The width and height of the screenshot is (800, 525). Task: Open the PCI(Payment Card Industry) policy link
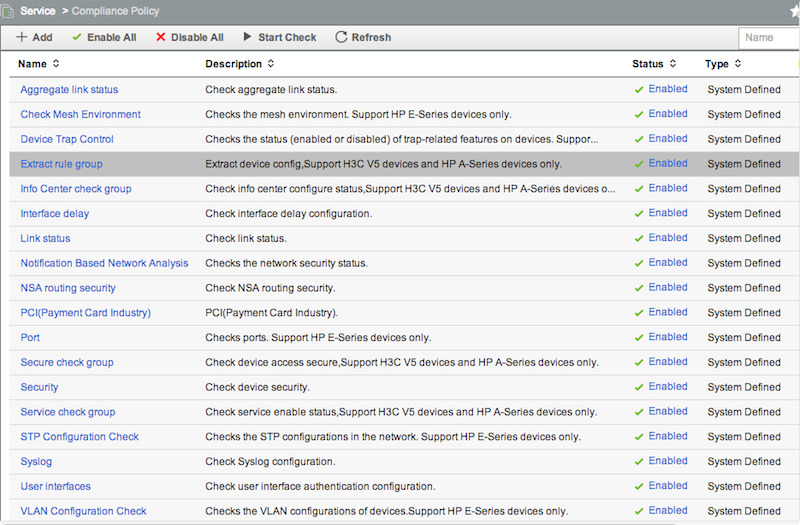pos(86,312)
